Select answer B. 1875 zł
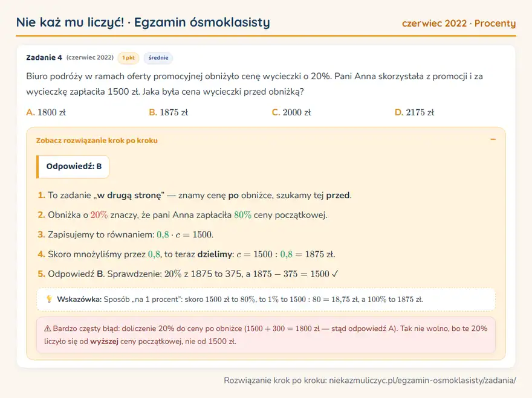 click(x=168, y=112)
